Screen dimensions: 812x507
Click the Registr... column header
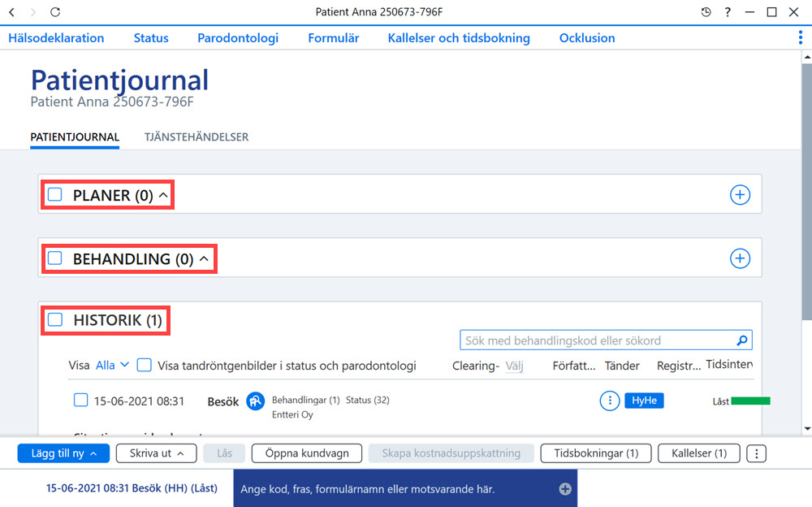point(678,366)
